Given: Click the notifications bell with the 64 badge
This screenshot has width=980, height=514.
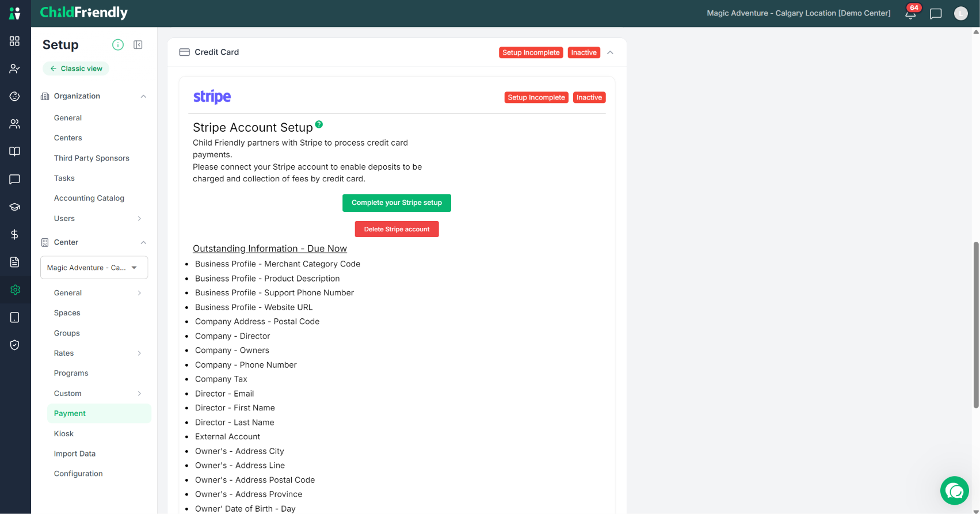Looking at the screenshot, I should click(910, 13).
